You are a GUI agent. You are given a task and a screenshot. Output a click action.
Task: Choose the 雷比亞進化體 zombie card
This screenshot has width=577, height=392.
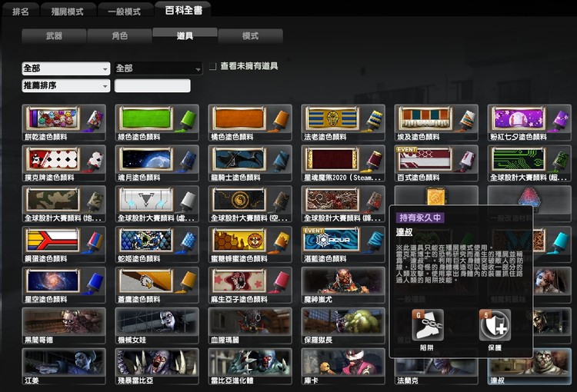[250, 367]
